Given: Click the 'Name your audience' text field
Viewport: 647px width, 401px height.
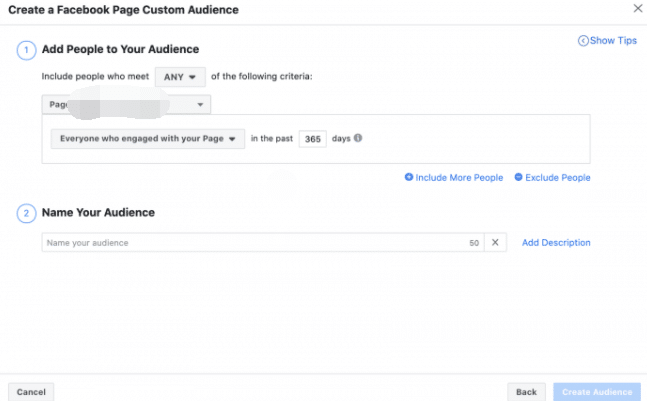Looking at the screenshot, I should click(x=262, y=243).
